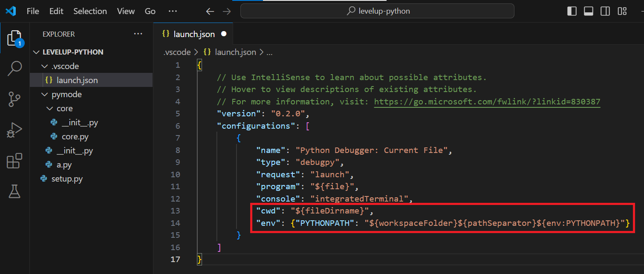Open the Explorer more actions ellipsis
The image size is (644, 274).
click(x=138, y=34)
